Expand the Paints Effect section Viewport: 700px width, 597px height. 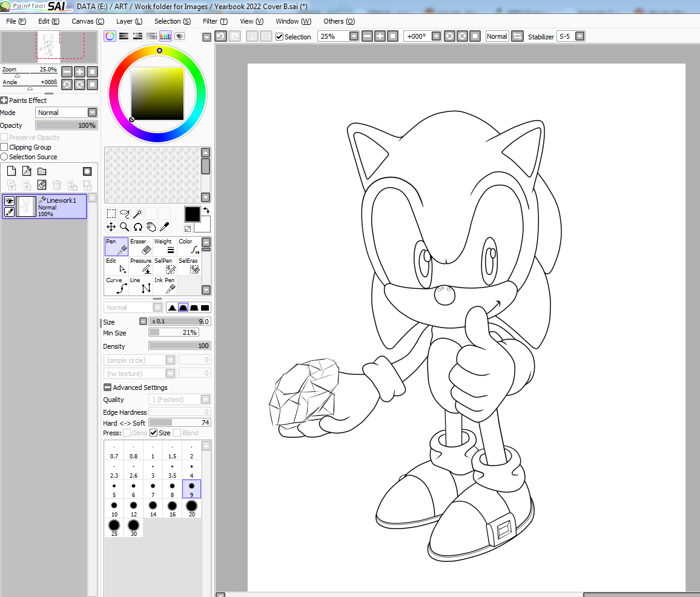click(4, 101)
